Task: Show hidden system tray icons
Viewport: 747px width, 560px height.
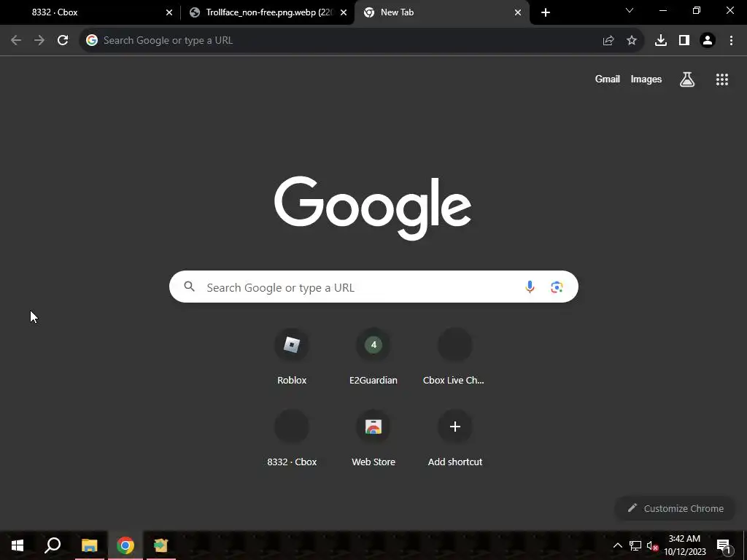Action: click(x=617, y=545)
